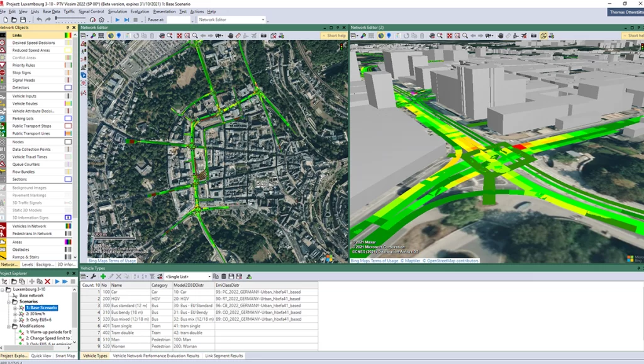Start continuous simulation with the blue play button
This screenshot has width=644, height=364.
click(118, 19)
